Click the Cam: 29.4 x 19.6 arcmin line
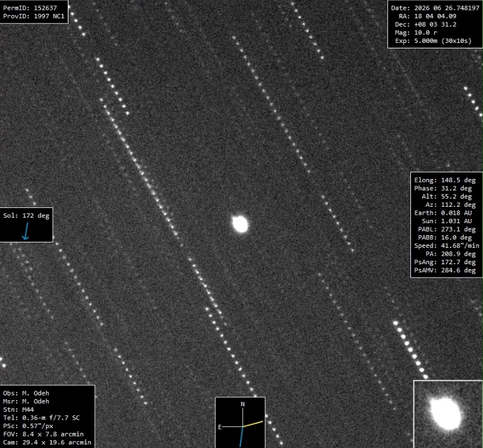This screenshot has height=448, width=483. pyautogui.click(x=47, y=442)
